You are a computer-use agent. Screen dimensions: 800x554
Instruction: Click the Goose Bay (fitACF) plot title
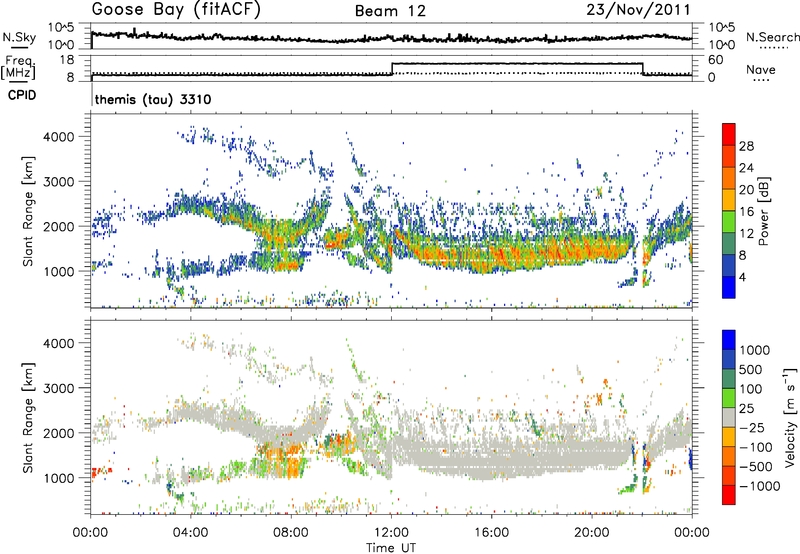(176, 10)
